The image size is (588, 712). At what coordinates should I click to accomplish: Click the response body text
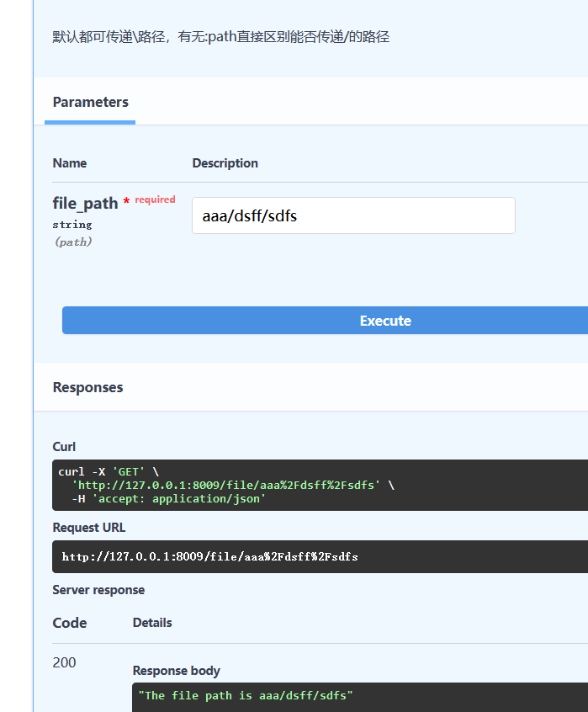[x=246, y=695]
